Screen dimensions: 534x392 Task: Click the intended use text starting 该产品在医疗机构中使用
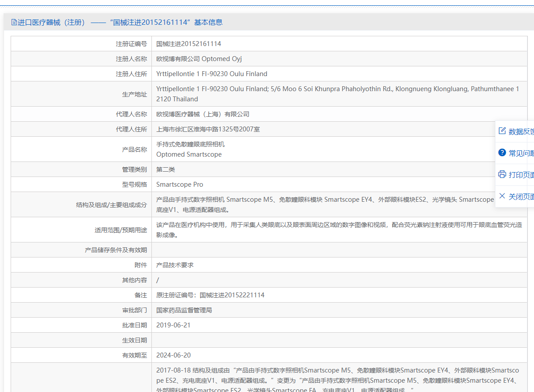(339, 230)
